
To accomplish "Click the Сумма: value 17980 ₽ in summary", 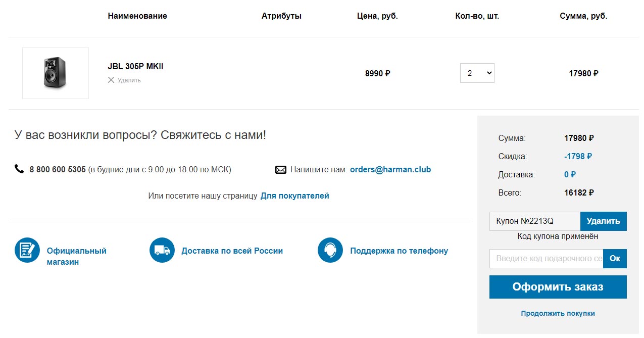I will coord(579,138).
